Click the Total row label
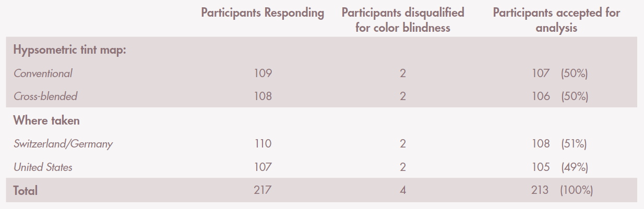Viewport: 644px width, 209px height. [26, 191]
